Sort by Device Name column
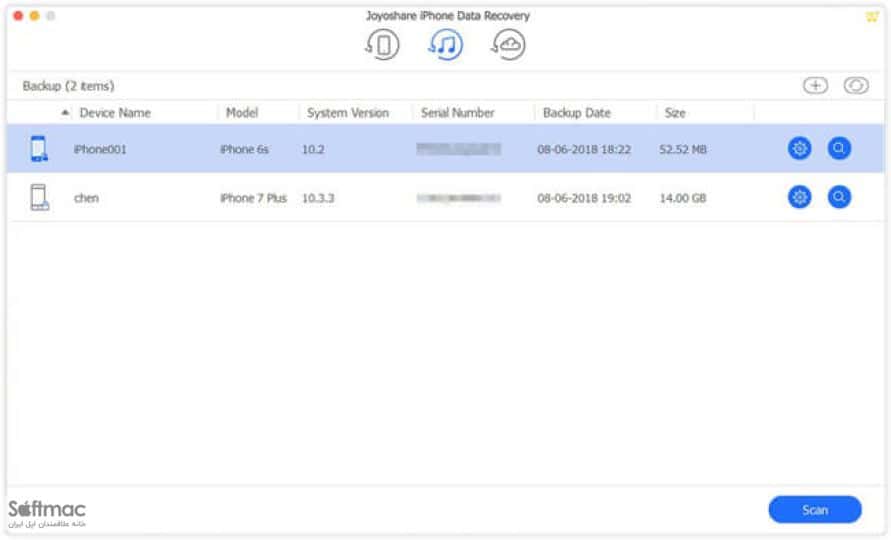 115,113
